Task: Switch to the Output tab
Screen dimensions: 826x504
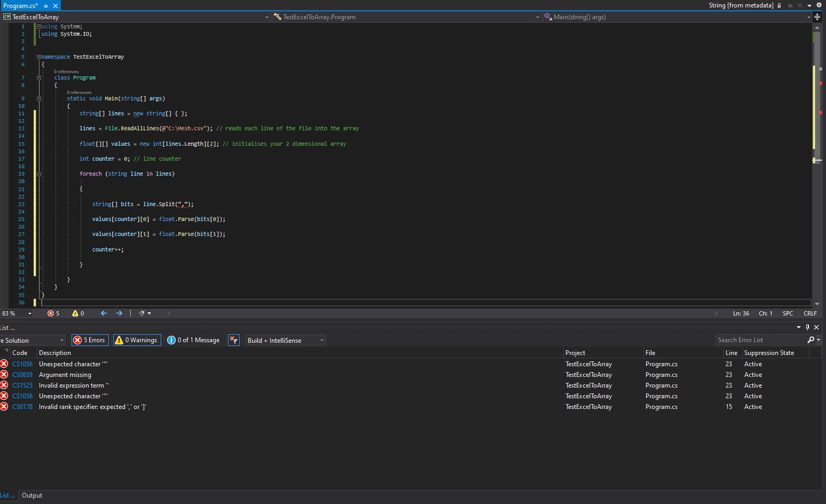Action: 32,495
